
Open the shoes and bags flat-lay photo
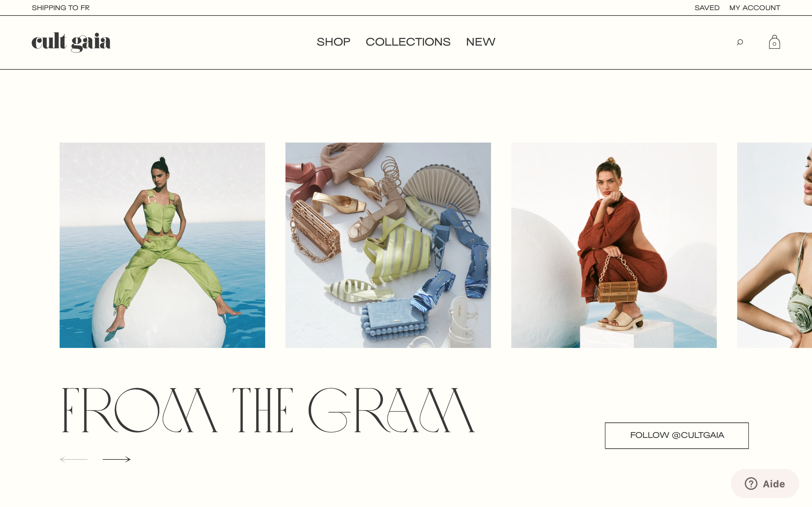tap(388, 245)
